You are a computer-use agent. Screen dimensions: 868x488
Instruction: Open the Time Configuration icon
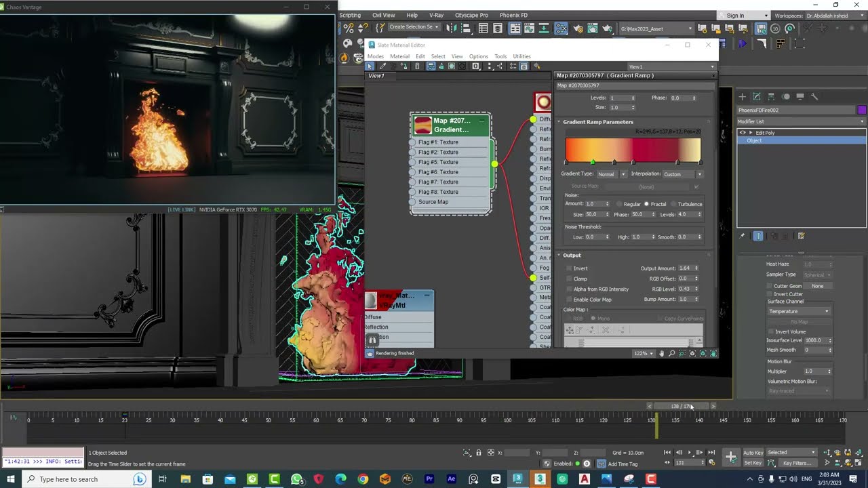click(711, 462)
